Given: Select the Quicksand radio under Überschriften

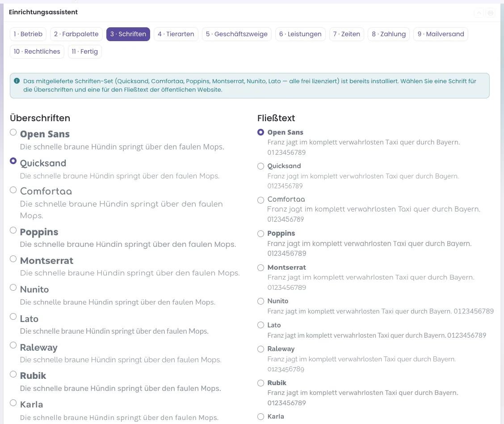Looking at the screenshot, I should 13,161.
